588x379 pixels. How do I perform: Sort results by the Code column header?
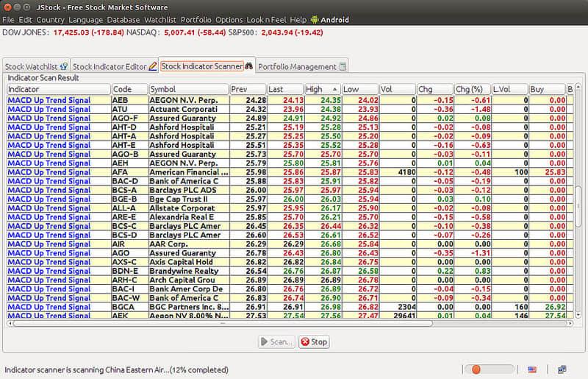pos(129,89)
